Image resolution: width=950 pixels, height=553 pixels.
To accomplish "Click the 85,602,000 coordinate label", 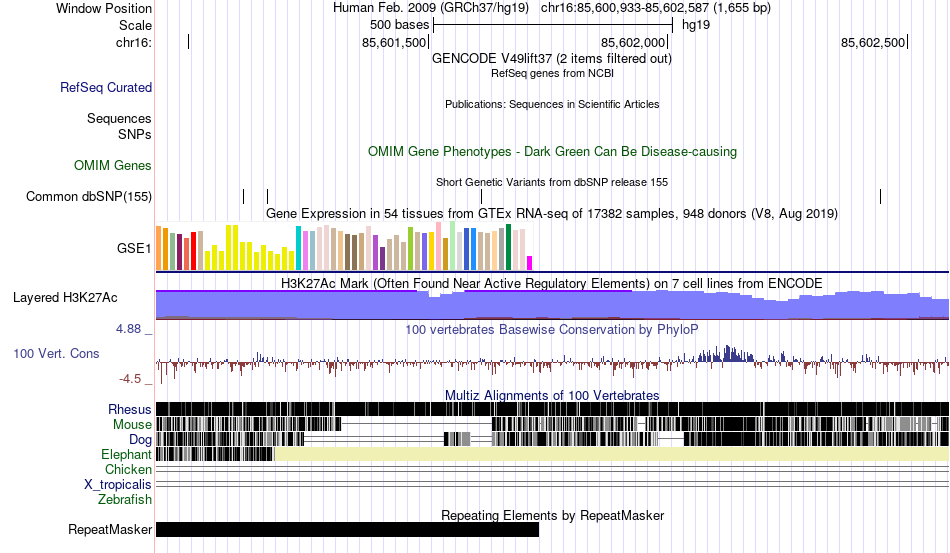I will (x=633, y=42).
